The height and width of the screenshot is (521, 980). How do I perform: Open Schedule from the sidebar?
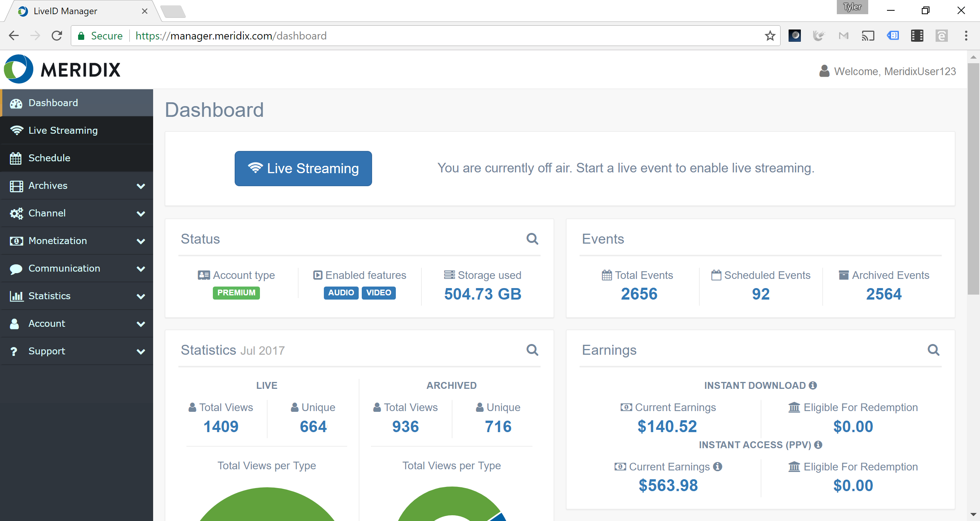49,158
